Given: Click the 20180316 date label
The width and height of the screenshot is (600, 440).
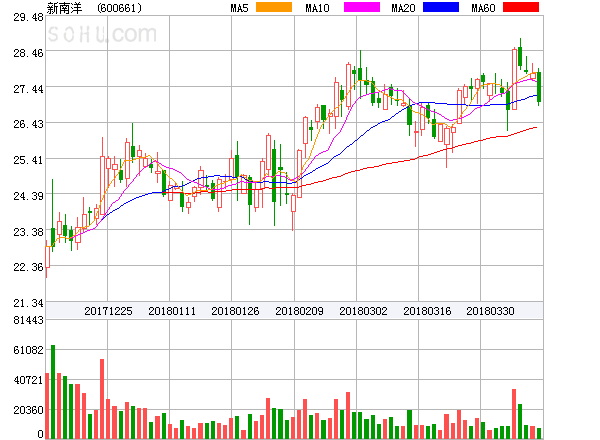Looking at the screenshot, I should (427, 311).
